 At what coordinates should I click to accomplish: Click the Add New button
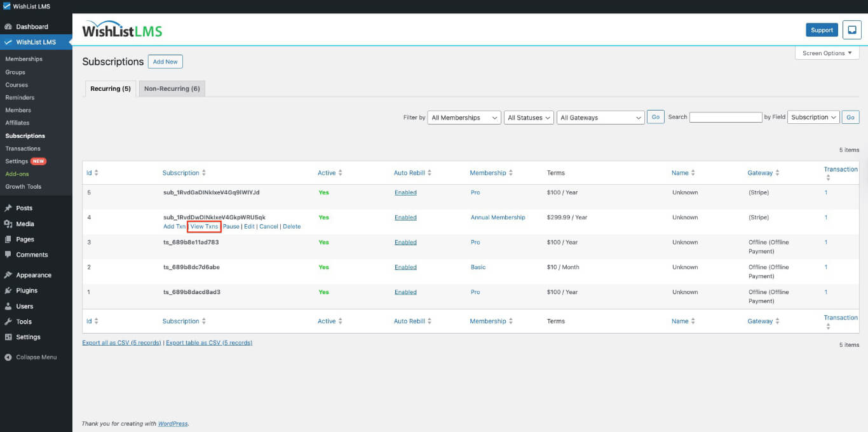[165, 62]
